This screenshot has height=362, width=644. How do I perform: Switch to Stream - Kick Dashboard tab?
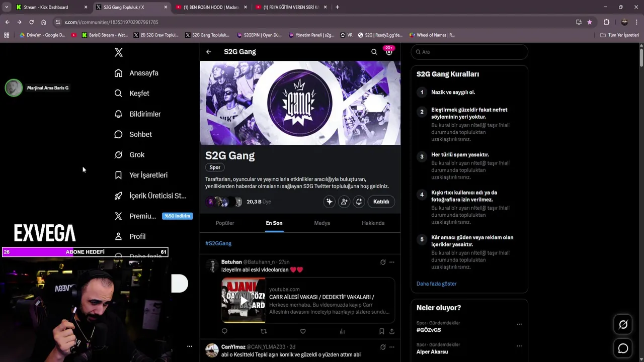52,7
